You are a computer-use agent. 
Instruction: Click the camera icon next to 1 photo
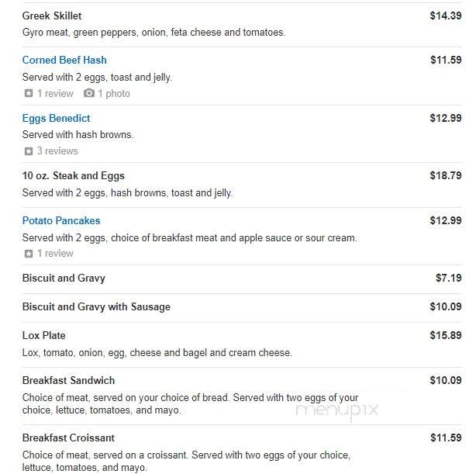(89, 93)
